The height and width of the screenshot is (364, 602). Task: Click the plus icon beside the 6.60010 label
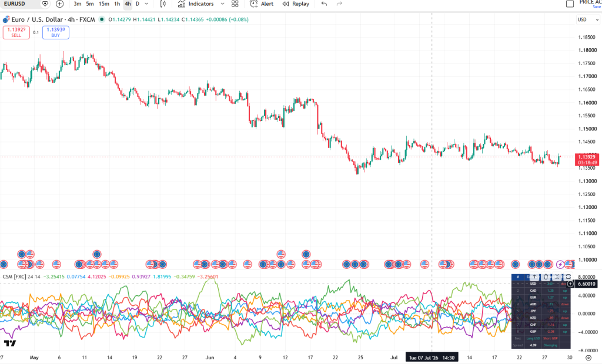click(570, 284)
